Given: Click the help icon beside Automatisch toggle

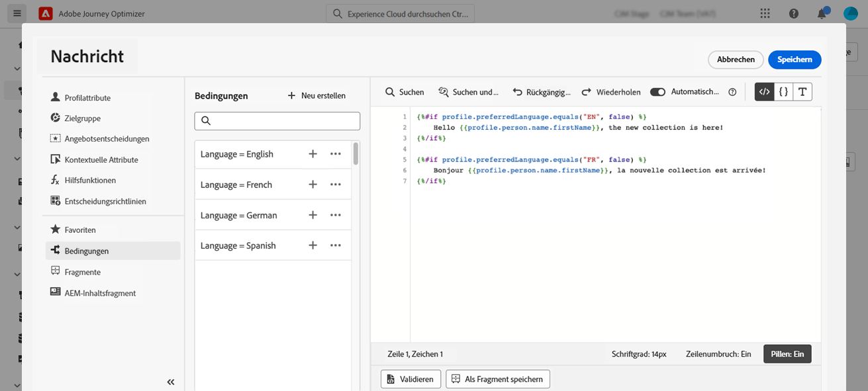Looking at the screenshot, I should tap(732, 93).
